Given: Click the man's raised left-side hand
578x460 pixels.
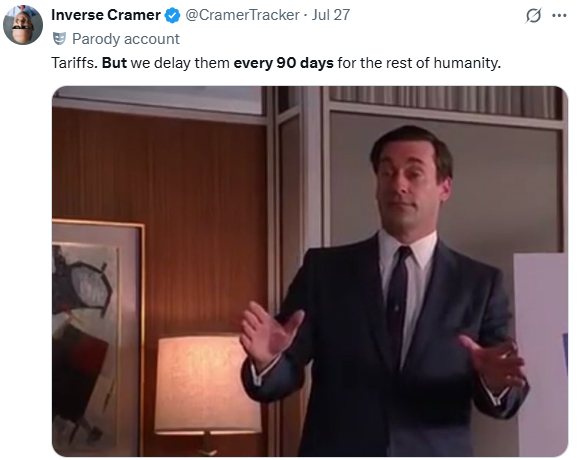Looking at the screenshot, I should (269, 334).
